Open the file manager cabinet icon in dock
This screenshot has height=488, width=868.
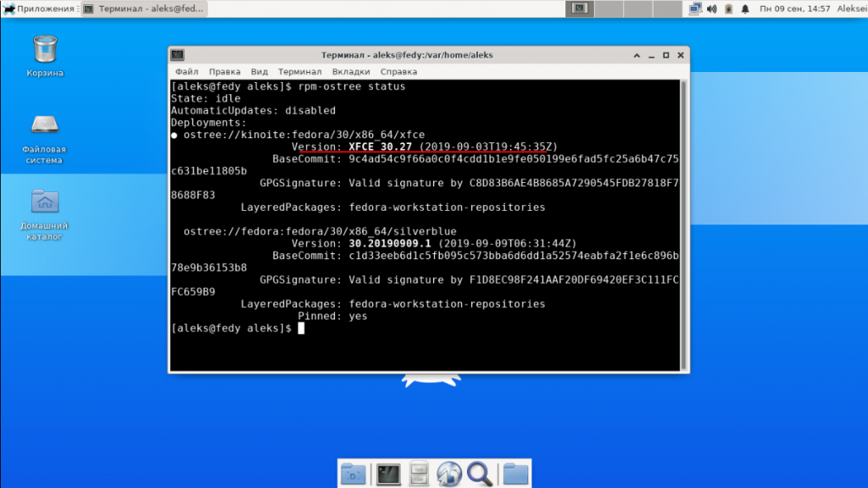click(419, 474)
